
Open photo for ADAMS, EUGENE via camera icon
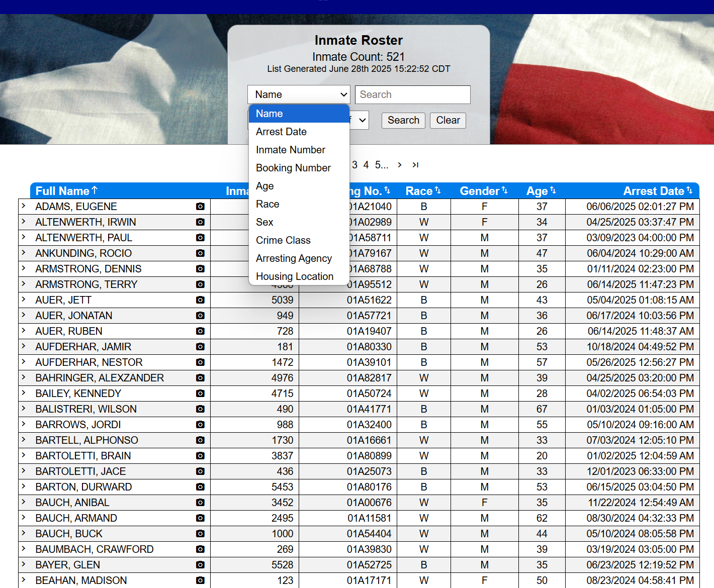tap(200, 207)
